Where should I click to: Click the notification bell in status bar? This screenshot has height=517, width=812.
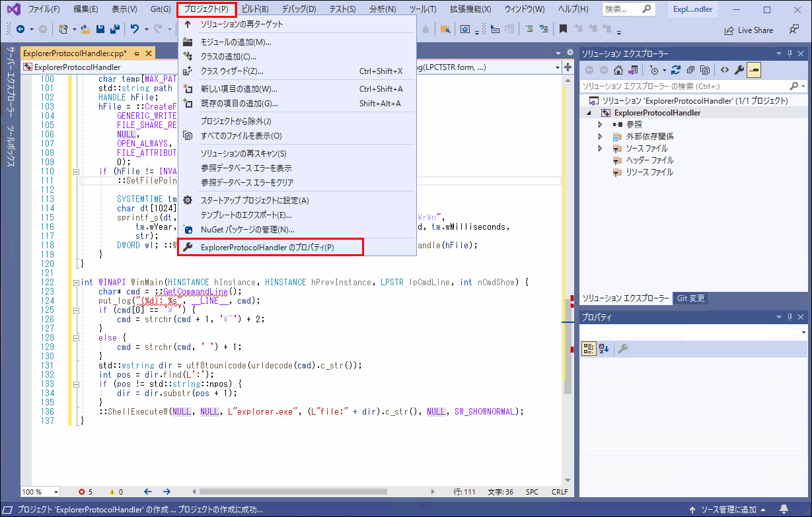[x=784, y=509]
